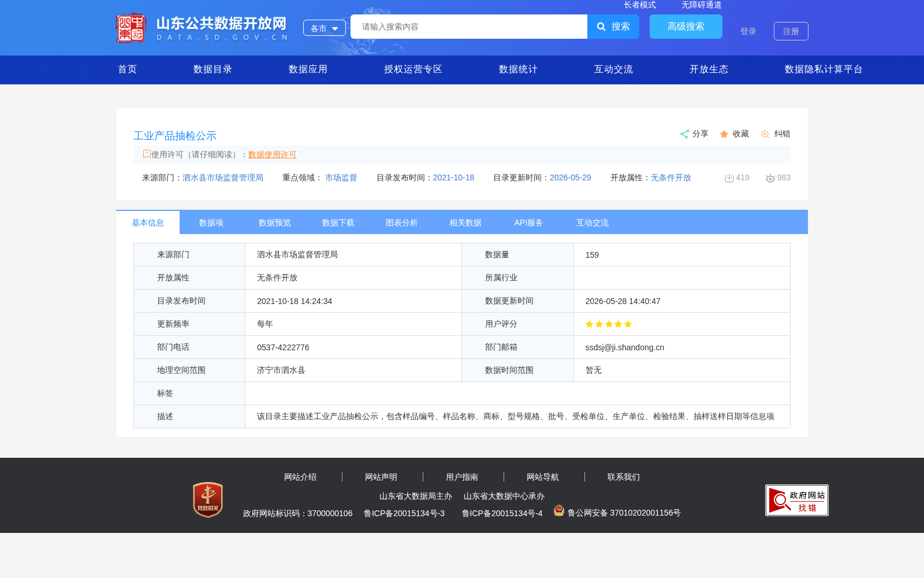Image resolution: width=924 pixels, height=578 pixels.
Task: Switch to the 数据预览 tab
Action: (275, 223)
